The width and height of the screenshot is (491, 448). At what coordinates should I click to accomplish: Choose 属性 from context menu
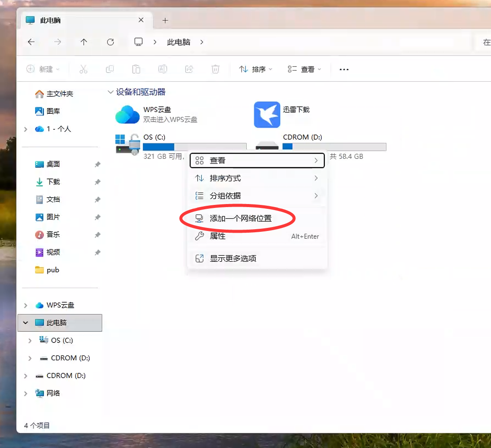[217, 236]
